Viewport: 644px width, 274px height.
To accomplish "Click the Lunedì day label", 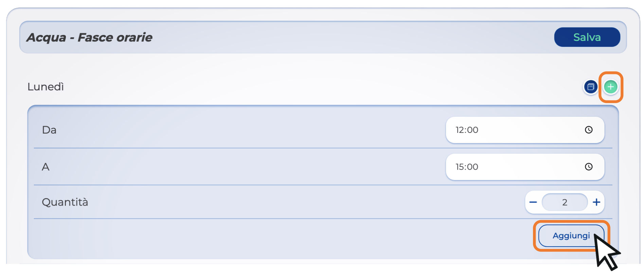I will [x=46, y=87].
